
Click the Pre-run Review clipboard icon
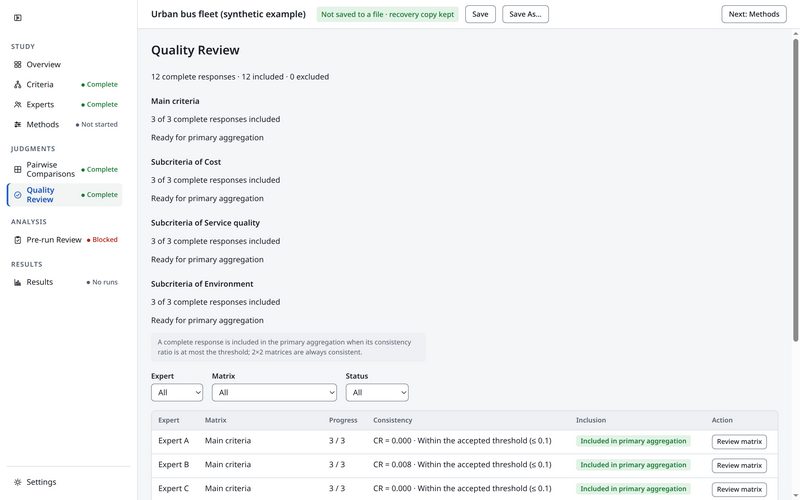click(x=18, y=240)
